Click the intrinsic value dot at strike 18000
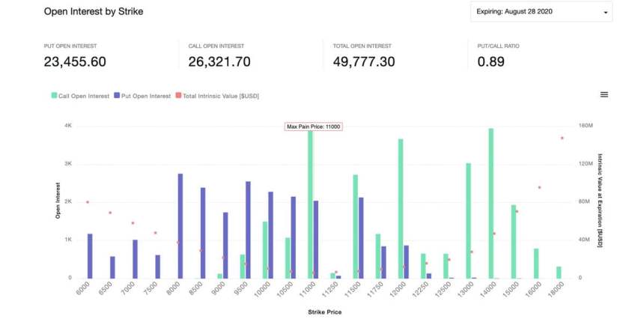Screen dimensions: 644x322 coord(562,138)
